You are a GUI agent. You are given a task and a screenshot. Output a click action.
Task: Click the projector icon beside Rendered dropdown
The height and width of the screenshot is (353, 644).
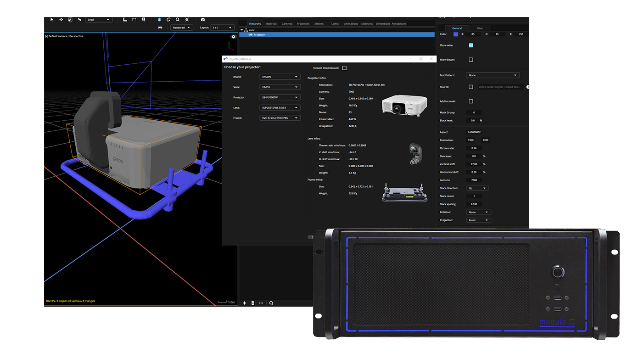coord(160,28)
